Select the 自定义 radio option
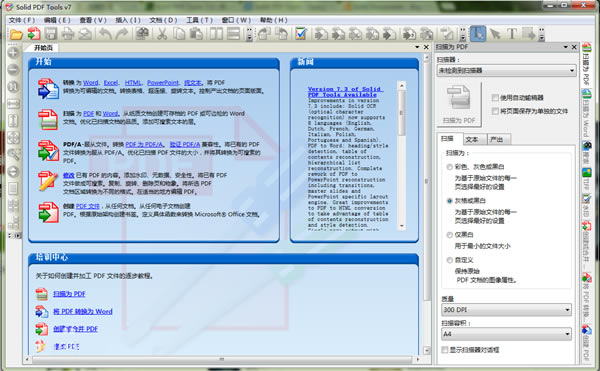600x371 pixels. click(x=450, y=260)
